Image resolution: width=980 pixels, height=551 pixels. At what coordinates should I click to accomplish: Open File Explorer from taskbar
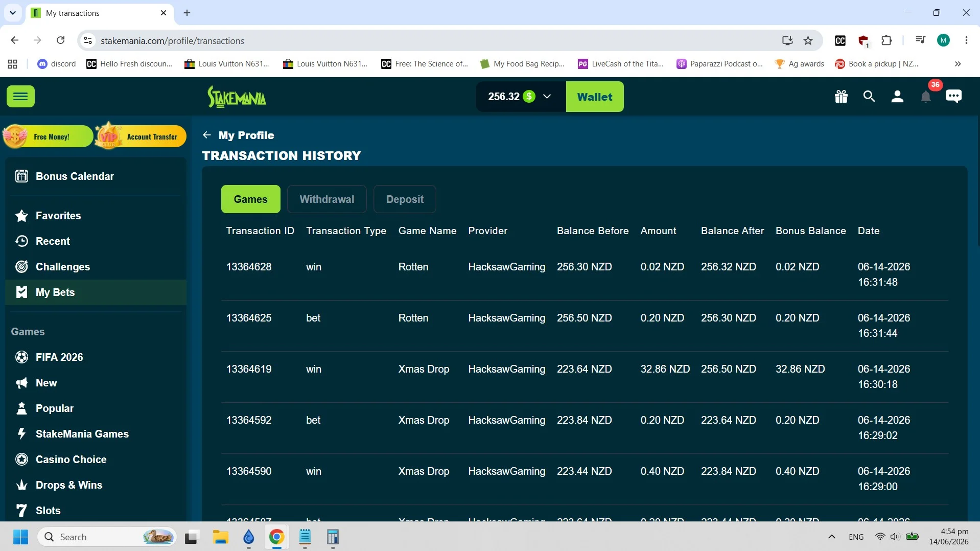(x=221, y=537)
